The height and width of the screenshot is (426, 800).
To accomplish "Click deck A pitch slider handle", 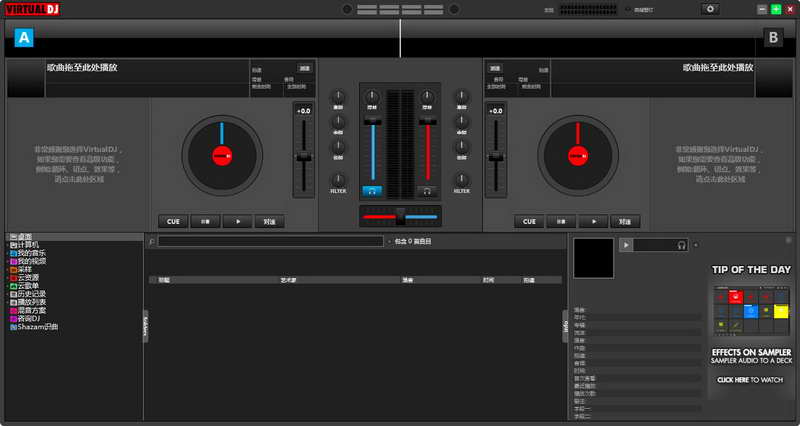I will 304,157.
